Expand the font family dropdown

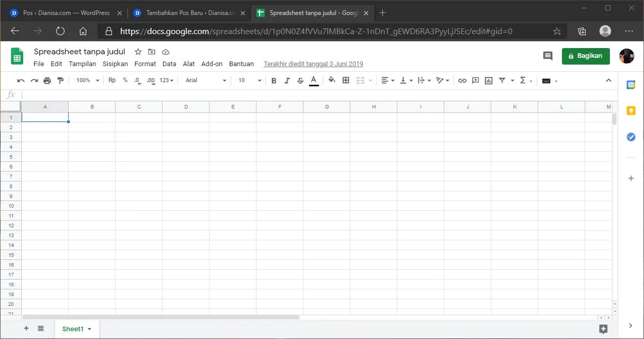pyautogui.click(x=224, y=80)
